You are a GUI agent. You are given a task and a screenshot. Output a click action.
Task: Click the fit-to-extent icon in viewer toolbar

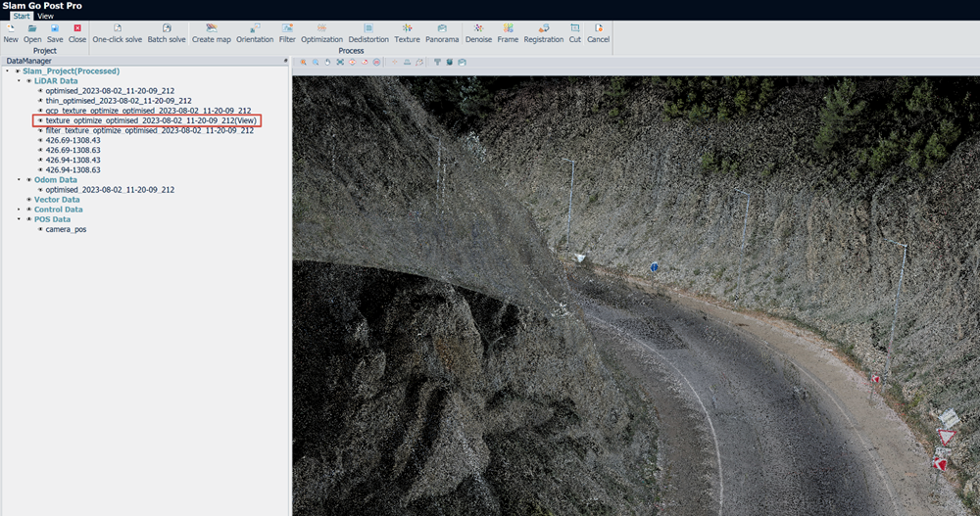click(340, 62)
